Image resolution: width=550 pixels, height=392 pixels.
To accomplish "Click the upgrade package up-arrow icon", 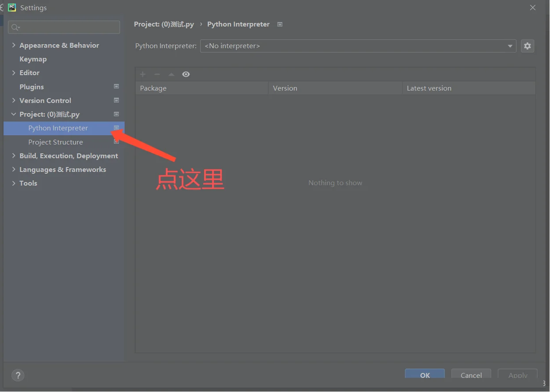I will click(x=171, y=74).
